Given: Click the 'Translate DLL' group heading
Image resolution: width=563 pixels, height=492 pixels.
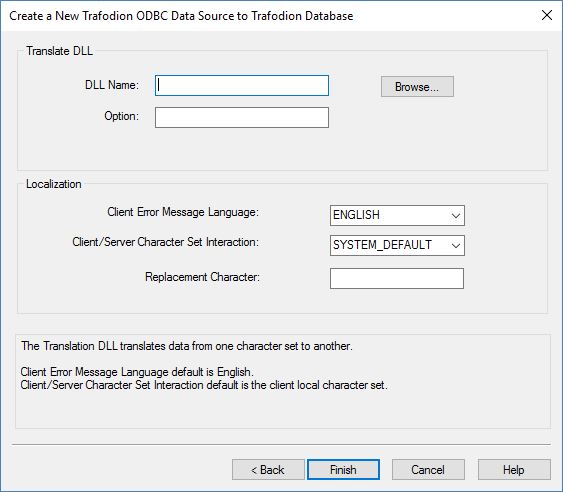Looking at the screenshot, I should tap(59, 51).
